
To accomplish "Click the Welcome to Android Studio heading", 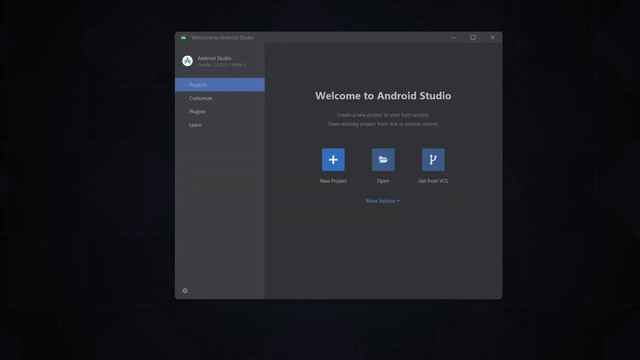I will point(383,96).
